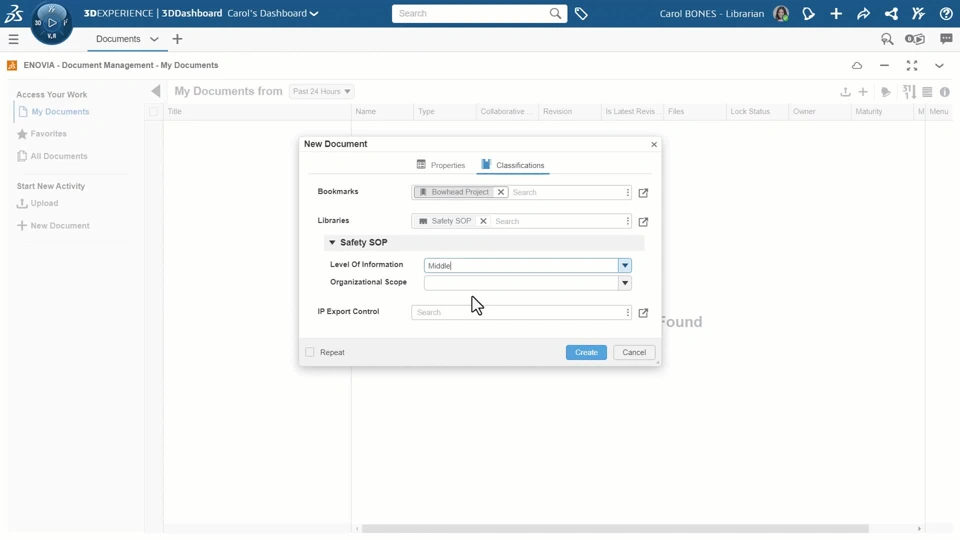The height and width of the screenshot is (540, 960).
Task: Open Libraries external chooser icon
Action: coord(643,222)
